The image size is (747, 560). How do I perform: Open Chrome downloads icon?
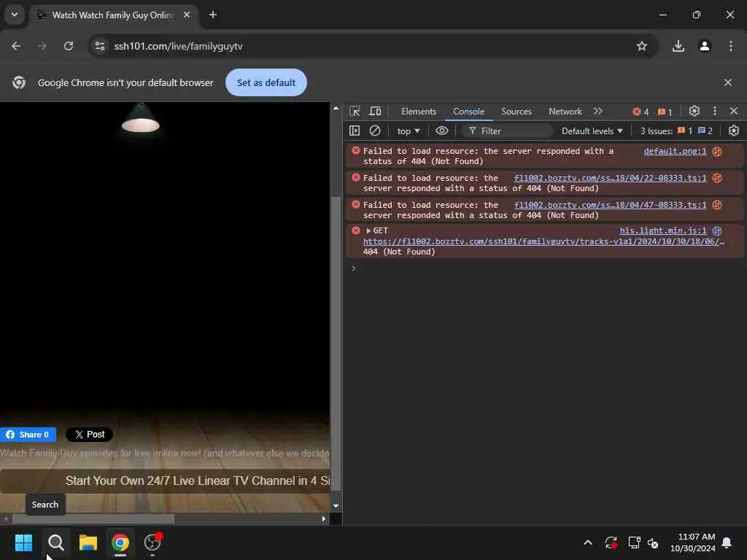678,46
